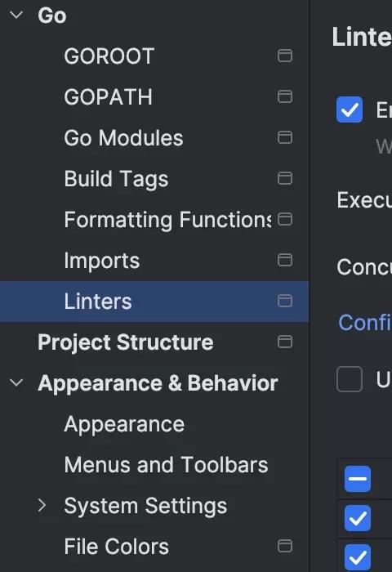
Task: Click the project-level icon beside Project Structure
Action: [x=285, y=342]
